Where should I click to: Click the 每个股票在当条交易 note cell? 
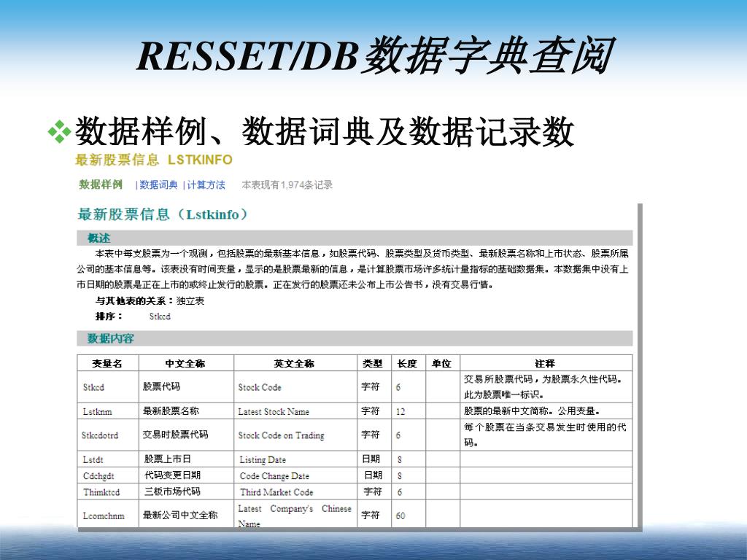pyautogui.click(x=545, y=435)
